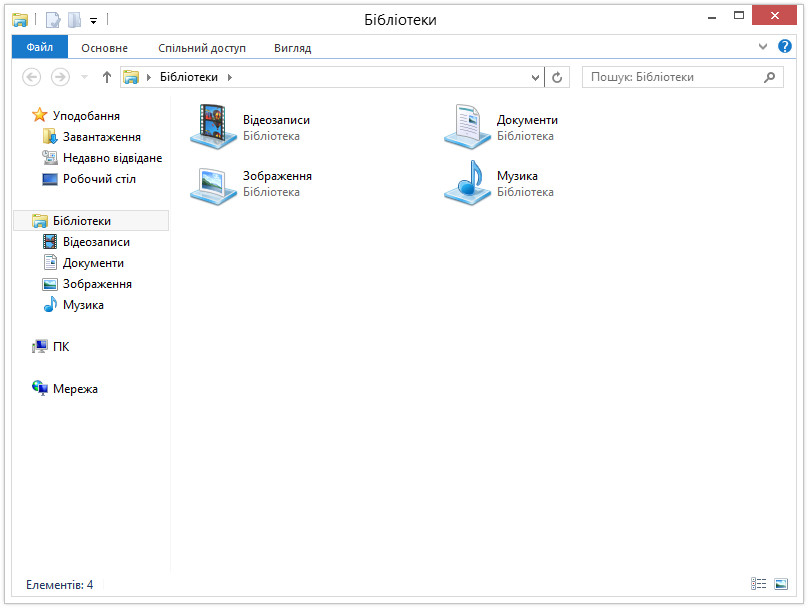
Task: Go up one folder level
Action: tap(107, 77)
